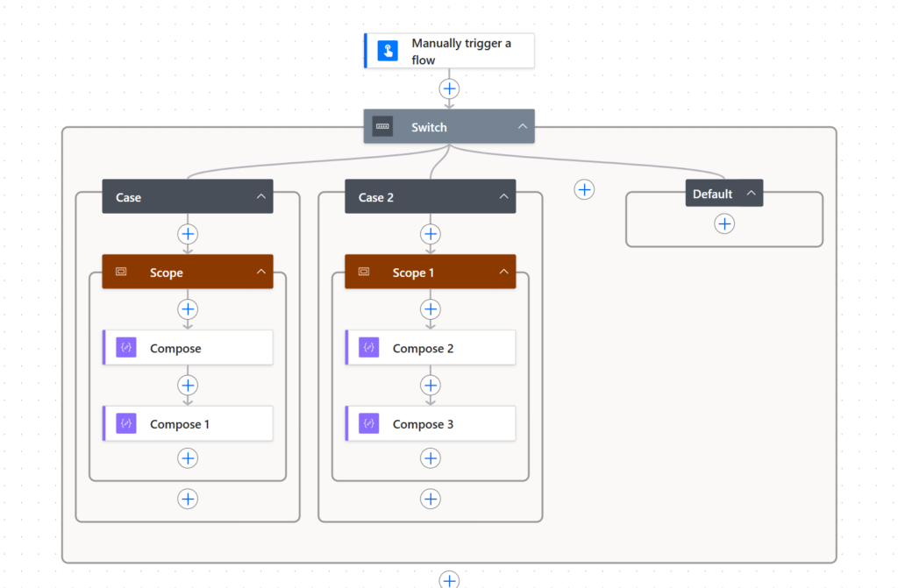The width and height of the screenshot is (898, 588).
Task: Click the manual trigger hand icon
Action: point(388,51)
